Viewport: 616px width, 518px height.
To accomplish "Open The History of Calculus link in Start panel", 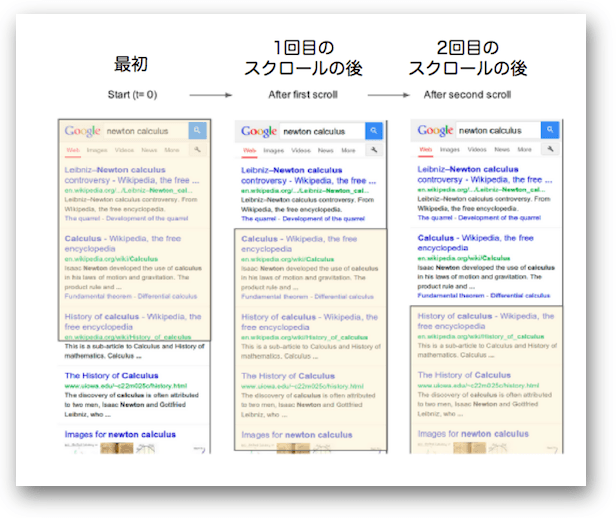I will [x=112, y=376].
